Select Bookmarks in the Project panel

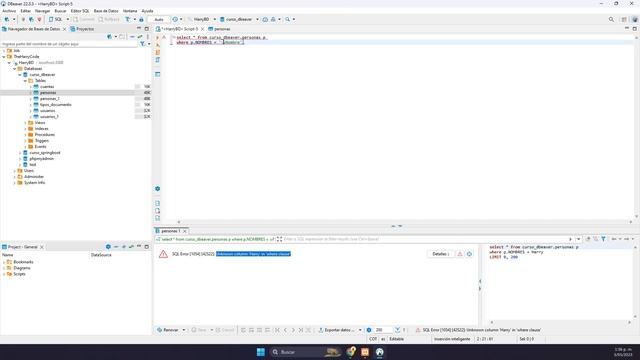coord(23,262)
